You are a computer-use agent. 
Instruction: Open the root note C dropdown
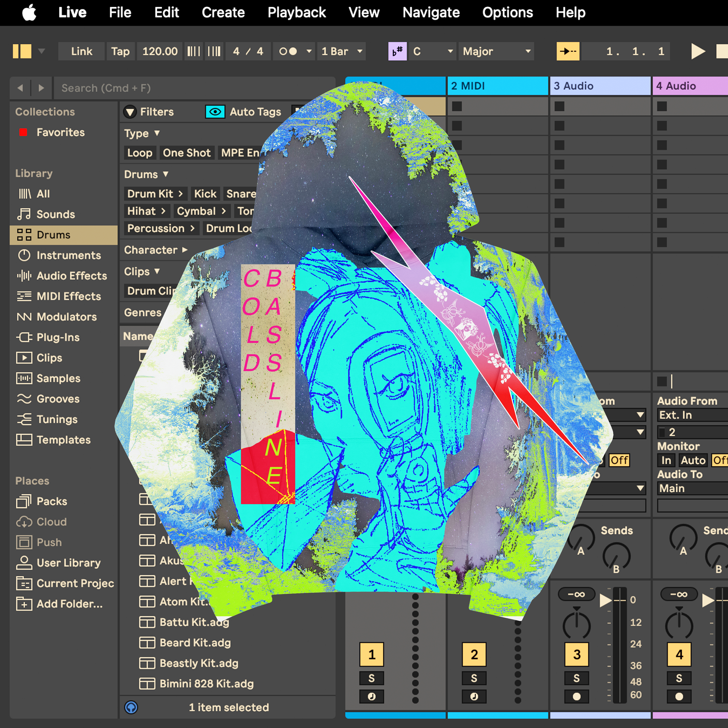(x=433, y=51)
